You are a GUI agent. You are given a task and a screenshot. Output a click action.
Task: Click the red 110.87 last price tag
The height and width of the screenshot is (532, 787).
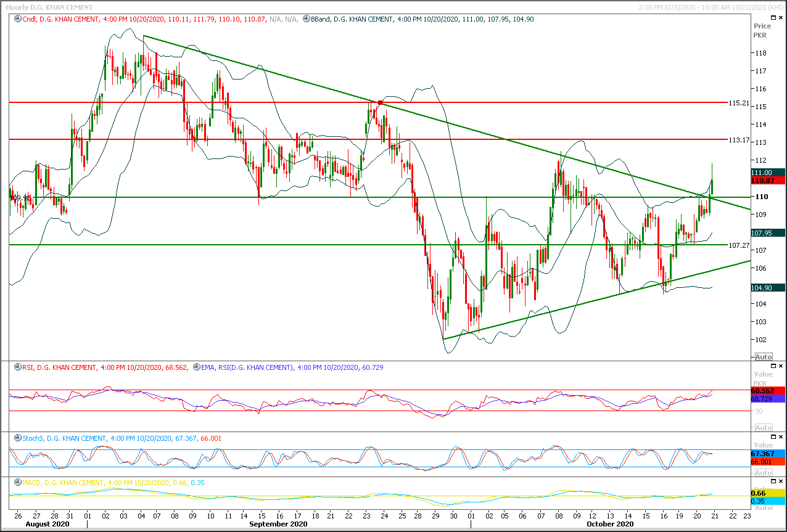[767, 181]
